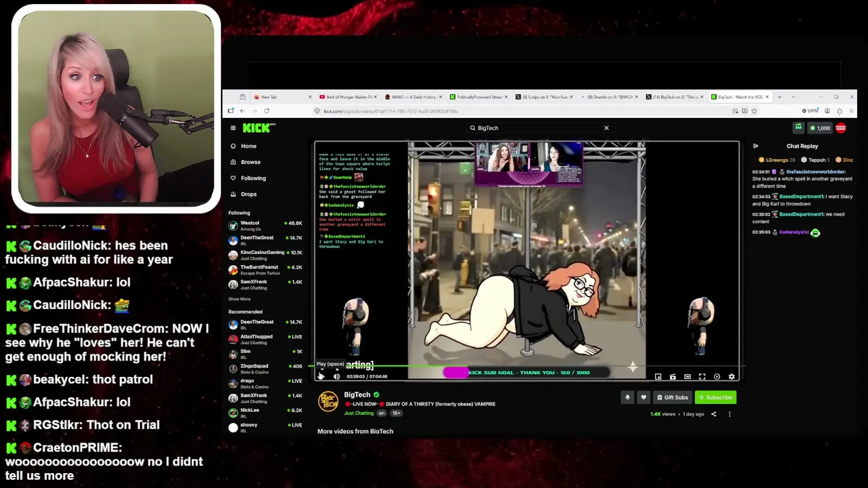868x488 pixels.
Task: Open a new browser tab
Action: (780, 97)
